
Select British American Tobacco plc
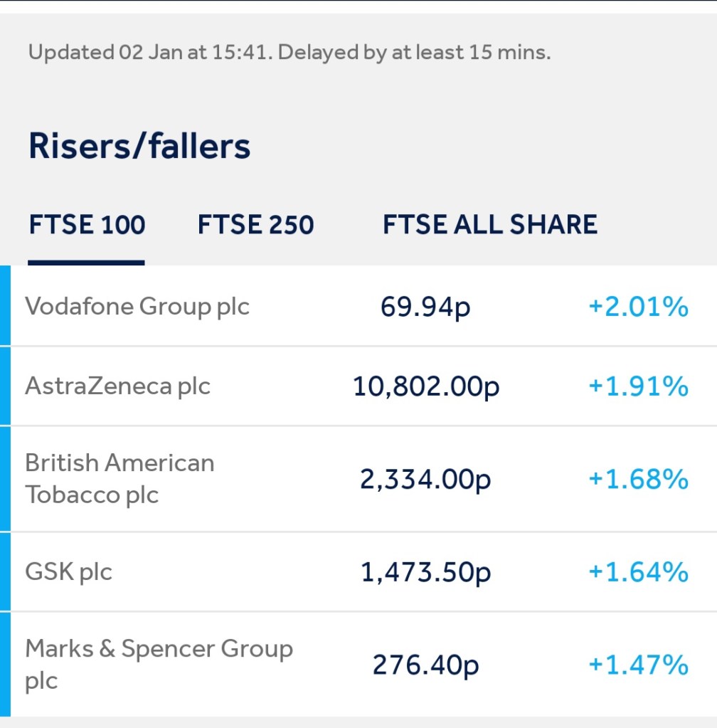pyautogui.click(x=119, y=478)
